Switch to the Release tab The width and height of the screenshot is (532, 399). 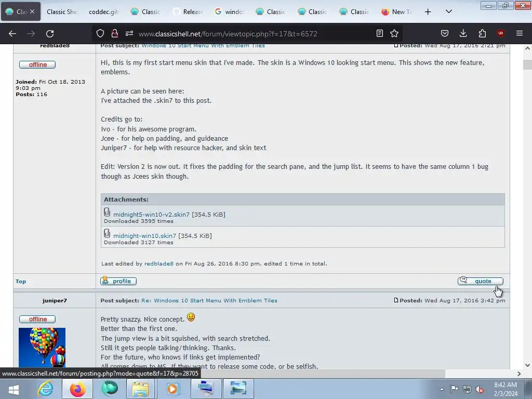coord(188,11)
